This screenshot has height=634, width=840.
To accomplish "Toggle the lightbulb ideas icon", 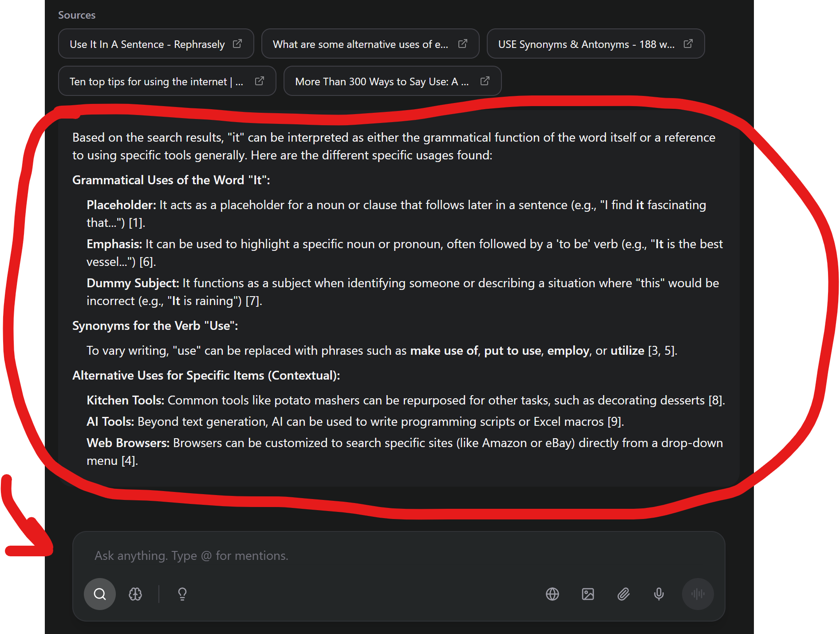I will click(182, 594).
